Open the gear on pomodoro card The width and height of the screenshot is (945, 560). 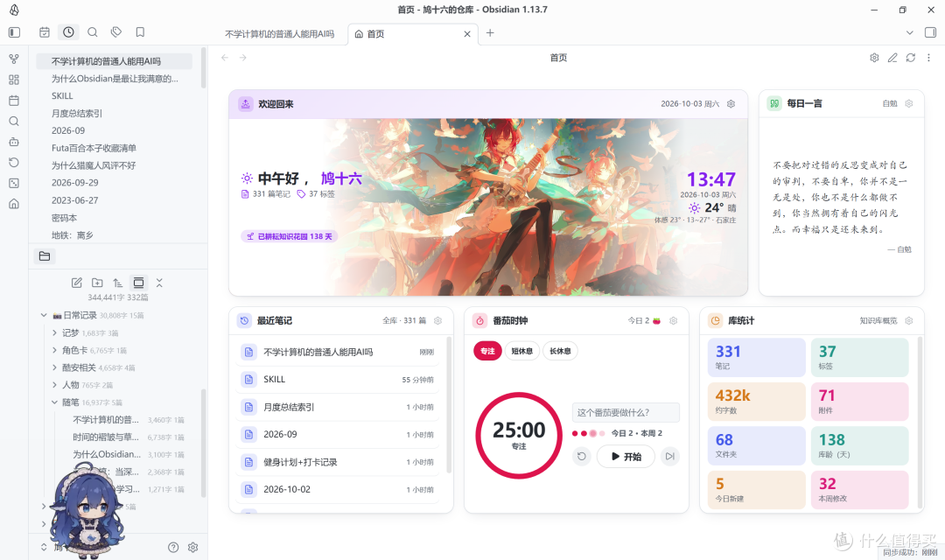674,321
